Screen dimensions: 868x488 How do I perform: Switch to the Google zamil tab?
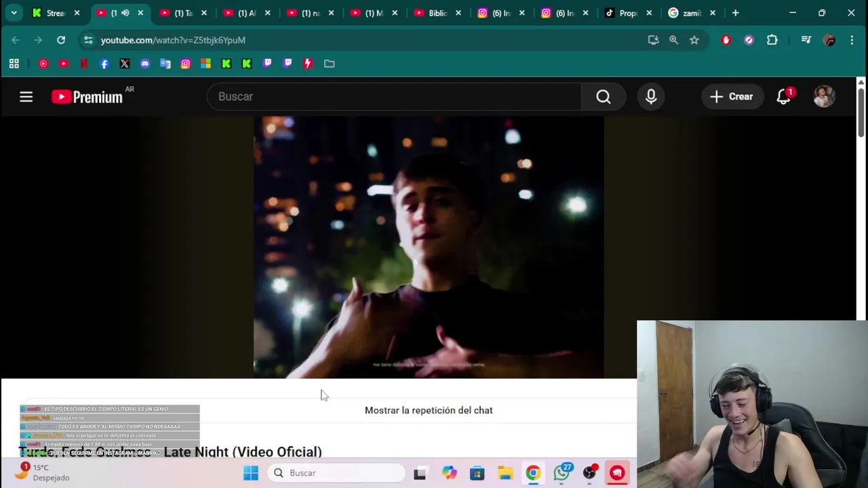(691, 13)
